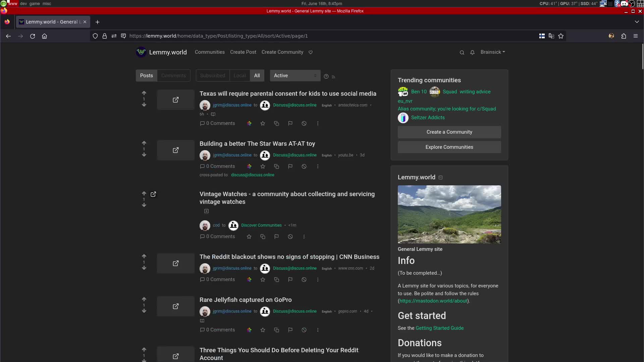
Task: Open the Seltzer Addicts trending community
Action: click(428, 118)
